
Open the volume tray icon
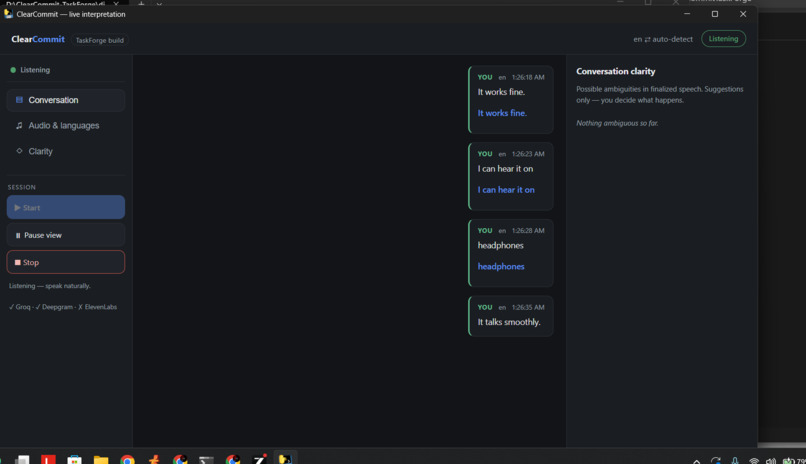pos(771,461)
